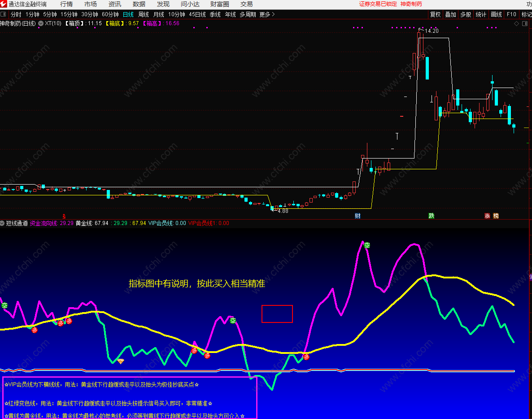Click the orange gem icon on the green line

(x=121, y=361)
